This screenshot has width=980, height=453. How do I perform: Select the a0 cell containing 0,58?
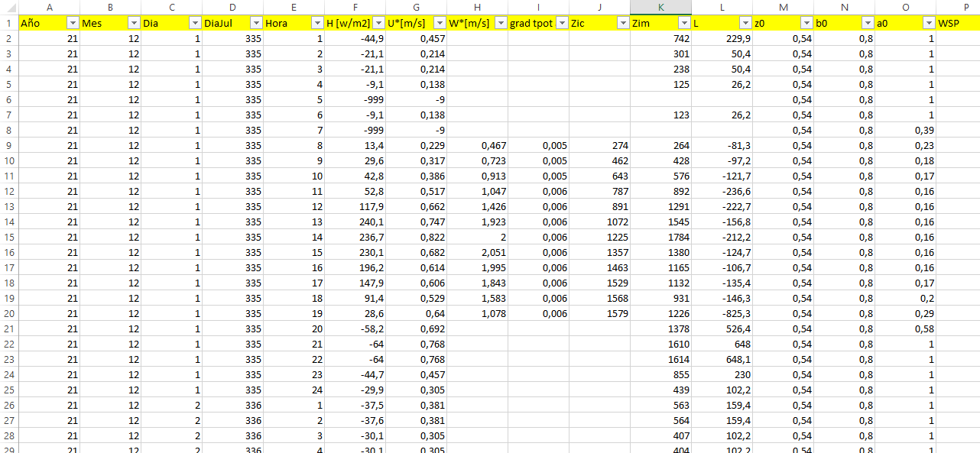tap(905, 328)
